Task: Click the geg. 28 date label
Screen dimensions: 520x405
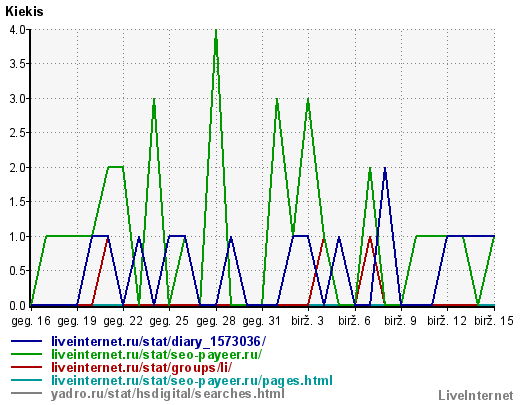Action: coord(216,321)
